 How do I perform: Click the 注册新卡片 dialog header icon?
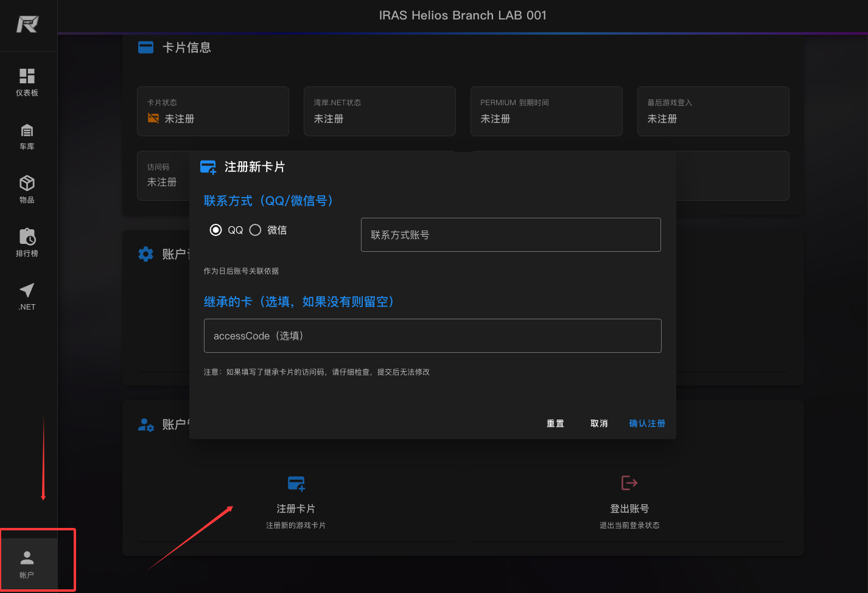[208, 167]
